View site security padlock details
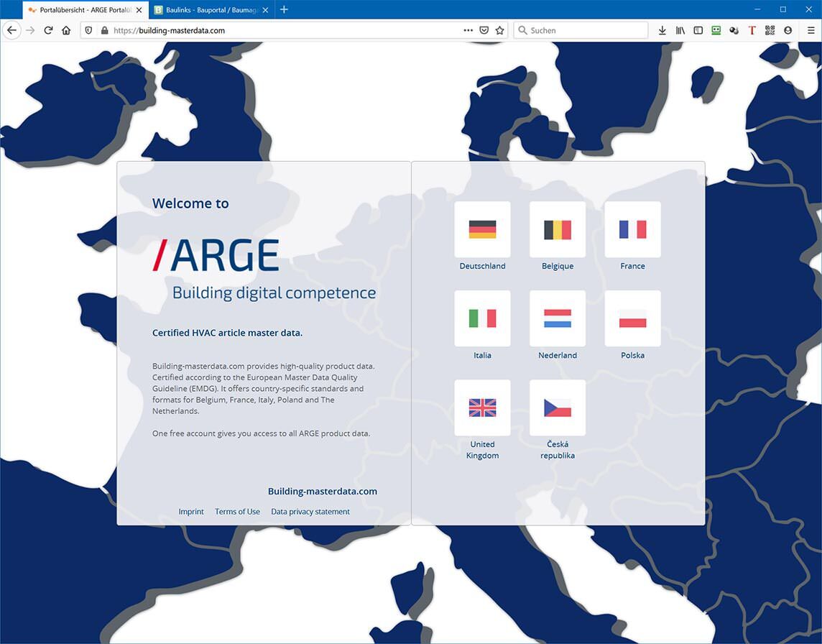 coord(104,30)
